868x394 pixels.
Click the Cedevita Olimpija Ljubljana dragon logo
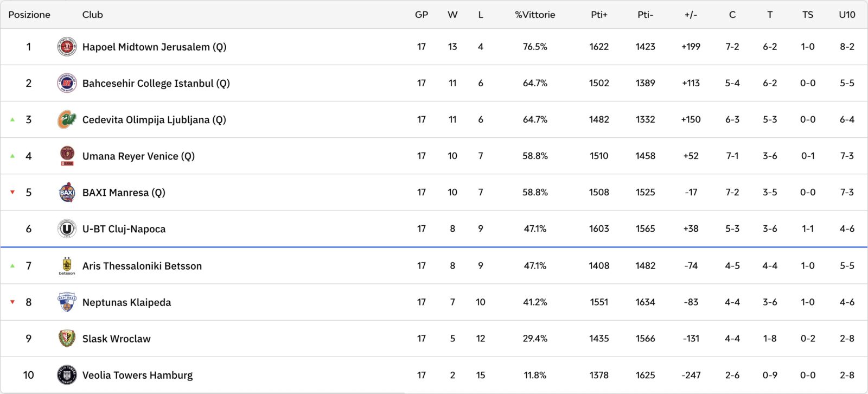tap(67, 119)
